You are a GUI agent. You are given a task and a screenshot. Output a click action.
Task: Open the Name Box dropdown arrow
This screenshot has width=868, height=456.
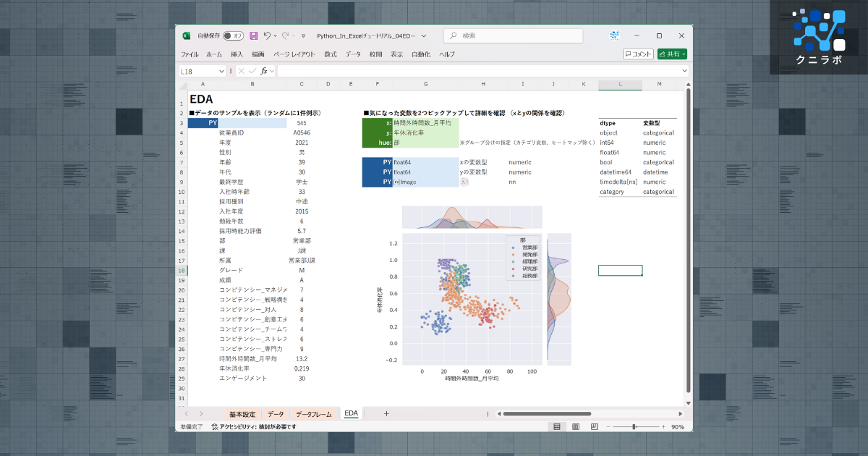(222, 70)
